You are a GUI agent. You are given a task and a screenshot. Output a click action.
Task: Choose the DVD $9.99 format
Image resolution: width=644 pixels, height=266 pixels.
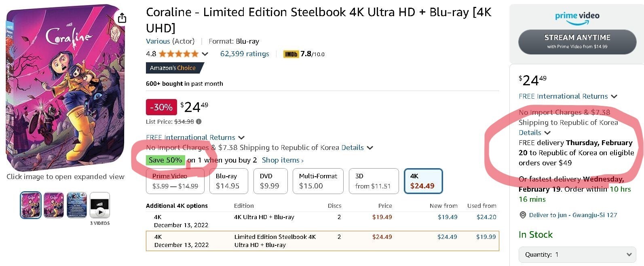coord(270,181)
